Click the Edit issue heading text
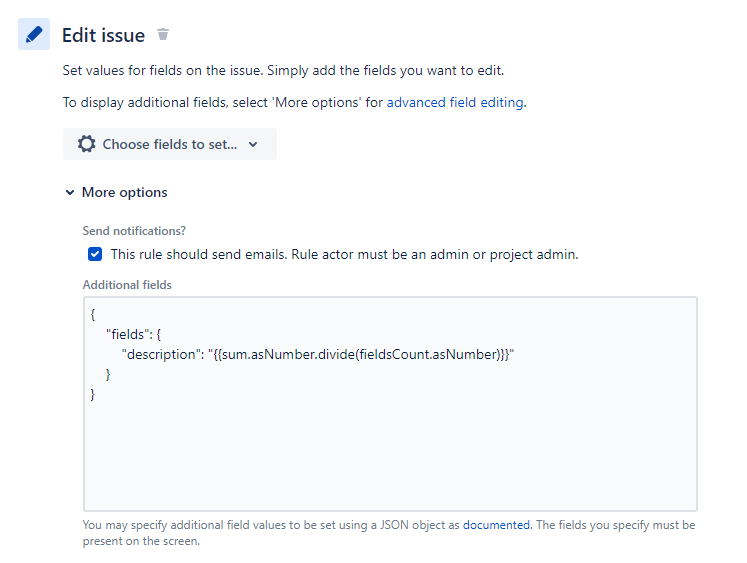Viewport: 747px width, 563px height. pos(103,35)
